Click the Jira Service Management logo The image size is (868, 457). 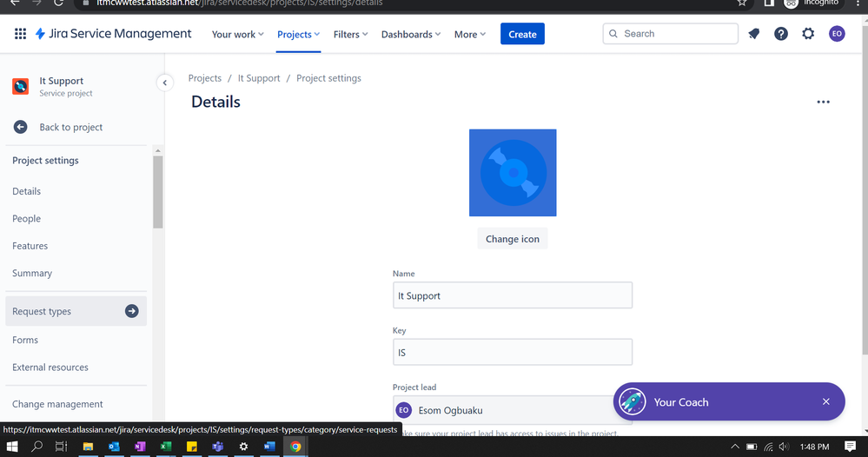[113, 34]
